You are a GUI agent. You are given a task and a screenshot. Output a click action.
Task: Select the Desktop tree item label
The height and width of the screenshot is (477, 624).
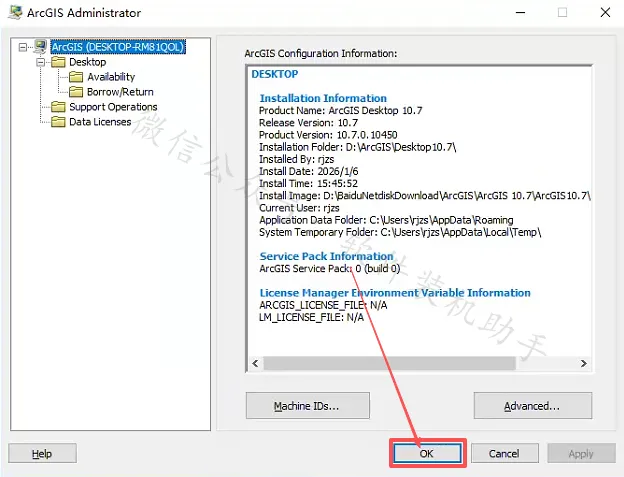pyautogui.click(x=88, y=62)
